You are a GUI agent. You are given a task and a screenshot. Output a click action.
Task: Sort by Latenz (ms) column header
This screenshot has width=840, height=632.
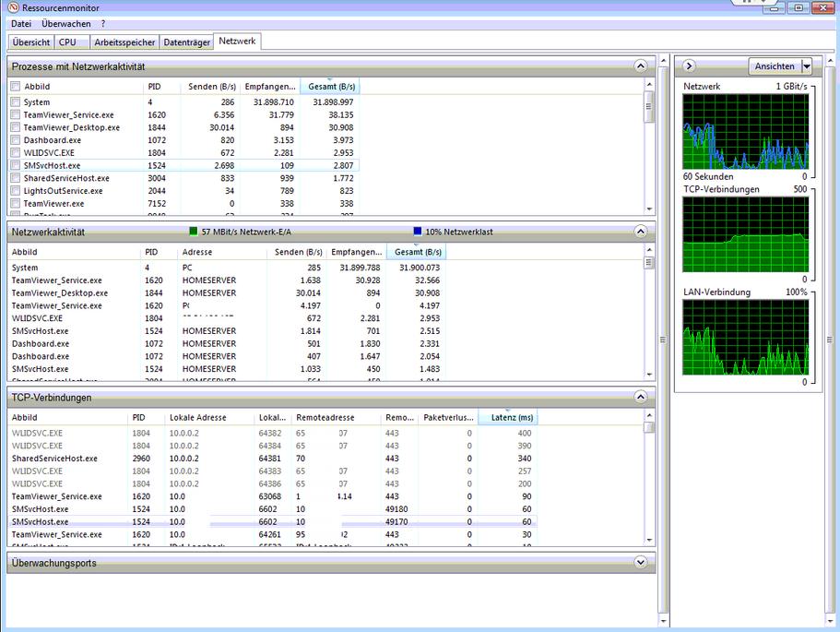[x=510, y=418]
